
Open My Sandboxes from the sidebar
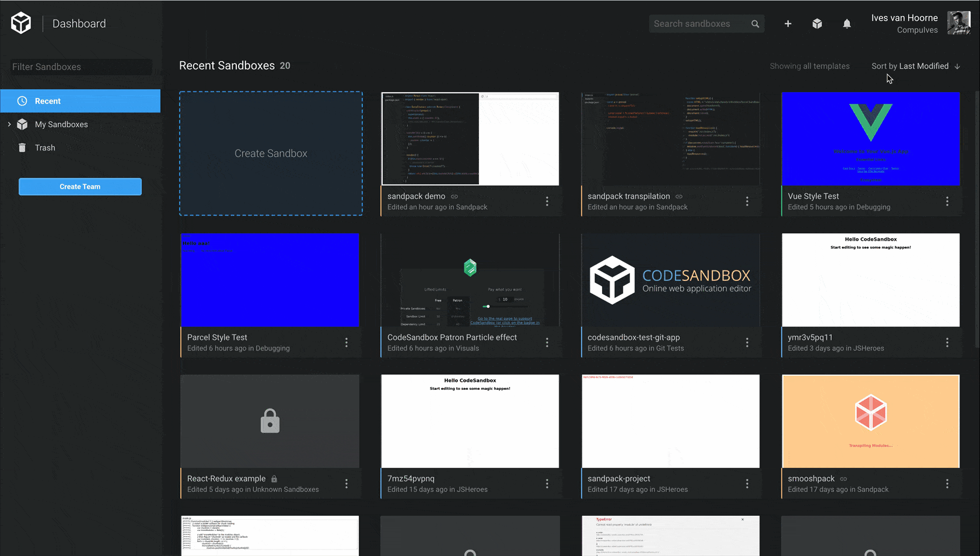coord(61,124)
